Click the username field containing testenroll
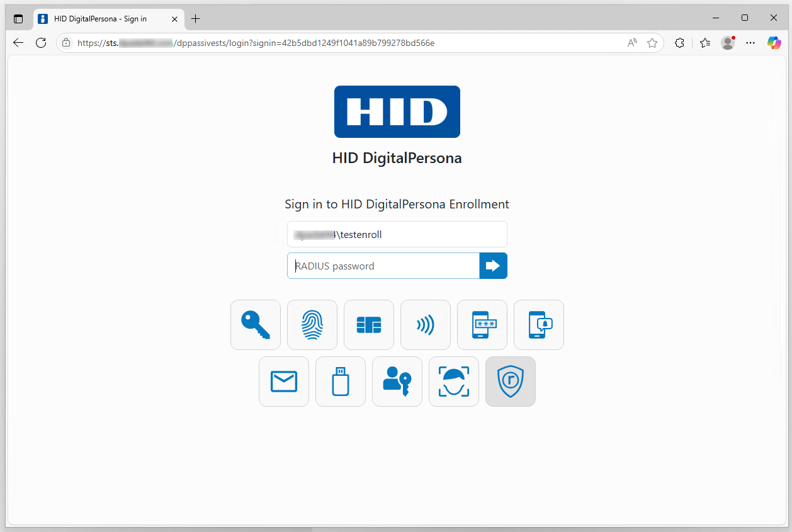792x532 pixels. click(397, 234)
